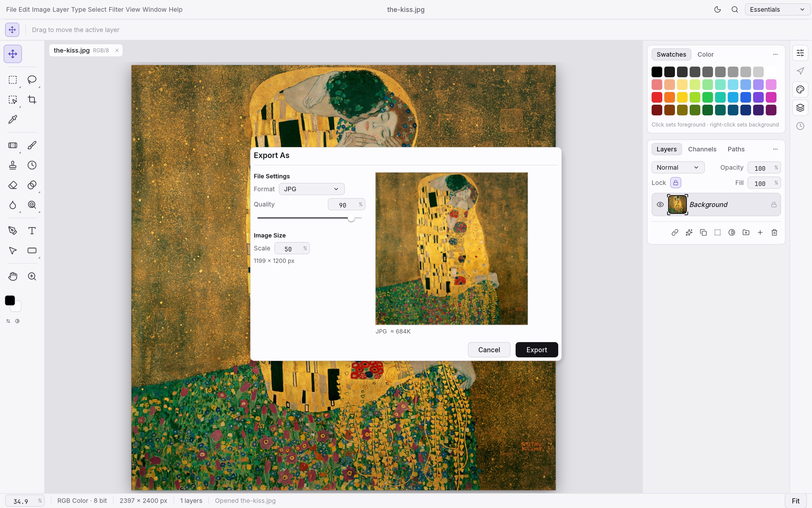
Task: Close the the-kiss.jpg document tab
Action: coord(117,50)
